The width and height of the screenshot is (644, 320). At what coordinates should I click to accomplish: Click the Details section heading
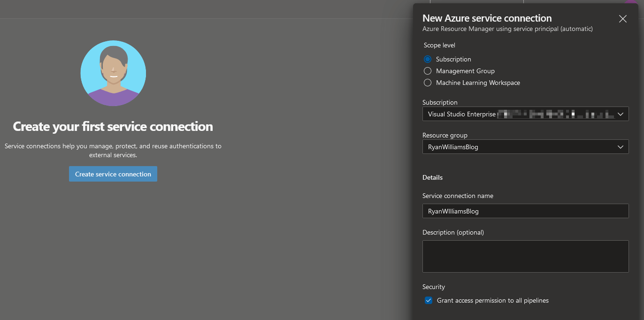[x=432, y=177]
